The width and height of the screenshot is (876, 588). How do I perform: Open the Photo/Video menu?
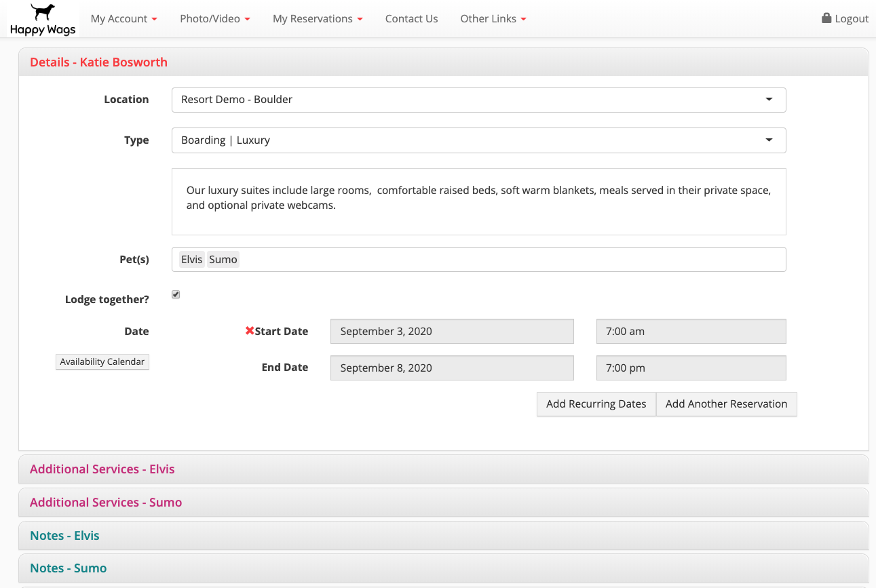click(214, 18)
